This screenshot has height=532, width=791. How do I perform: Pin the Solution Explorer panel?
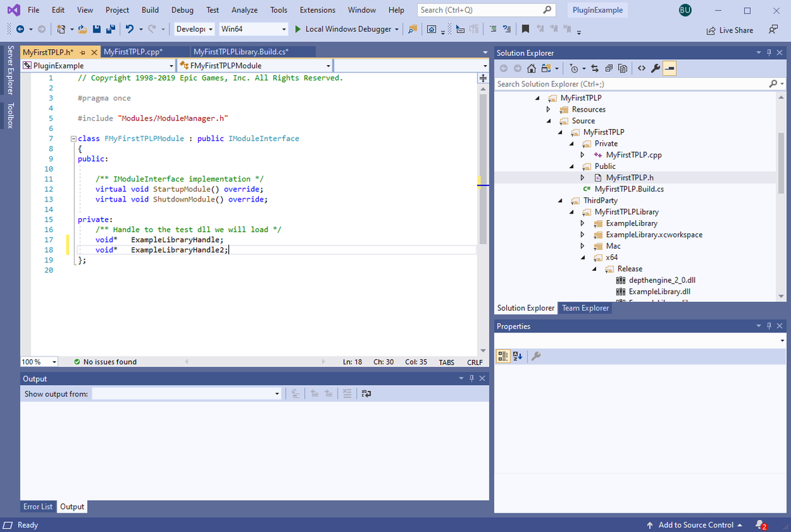click(x=769, y=53)
